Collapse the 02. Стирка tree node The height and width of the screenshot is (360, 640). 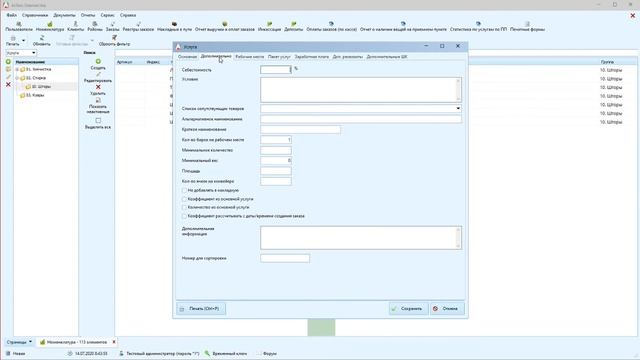point(17,78)
